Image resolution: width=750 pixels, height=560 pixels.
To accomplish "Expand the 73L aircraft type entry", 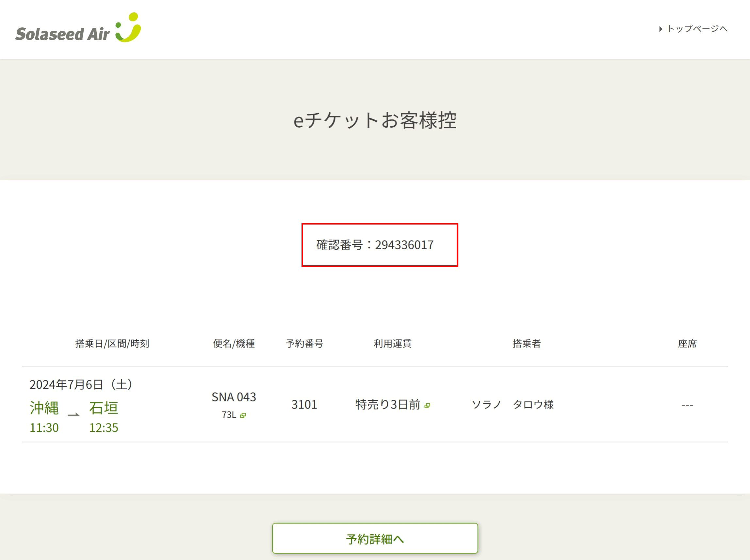I will click(x=229, y=415).
